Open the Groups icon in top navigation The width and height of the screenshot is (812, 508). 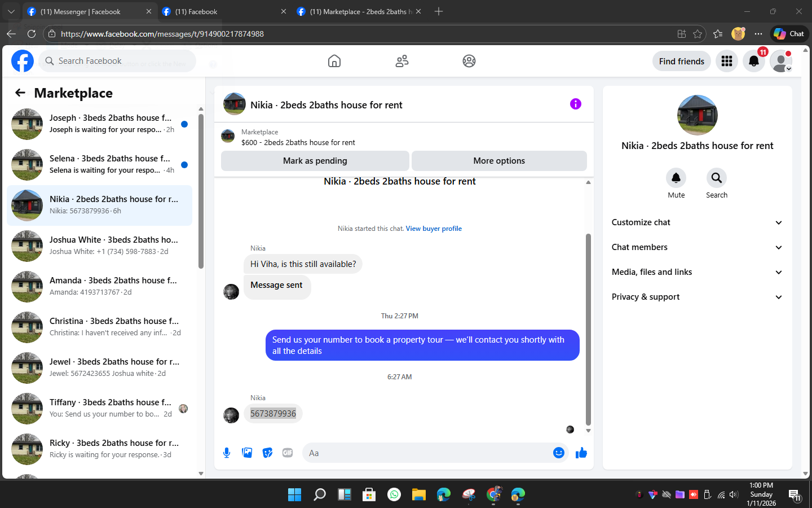point(469,61)
